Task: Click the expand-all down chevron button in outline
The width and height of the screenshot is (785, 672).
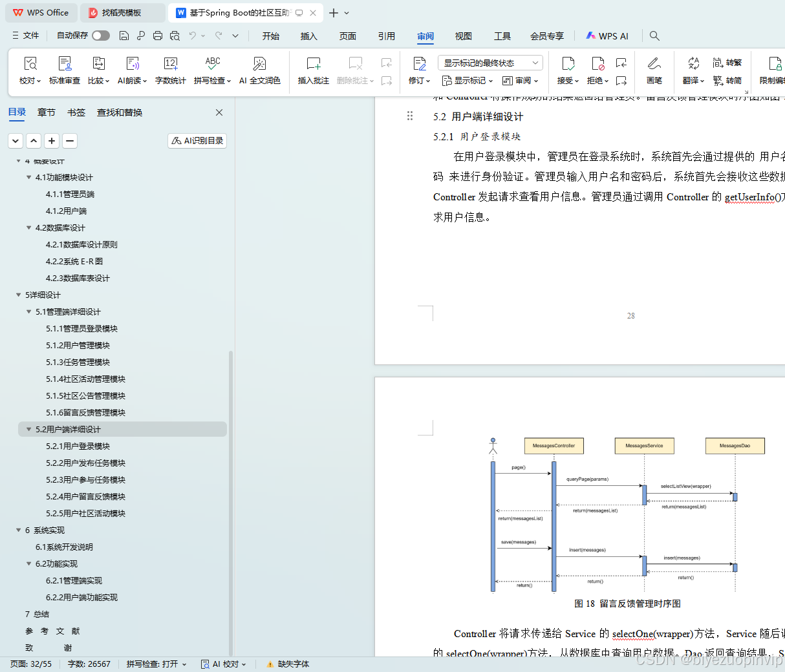Action: 16,140
